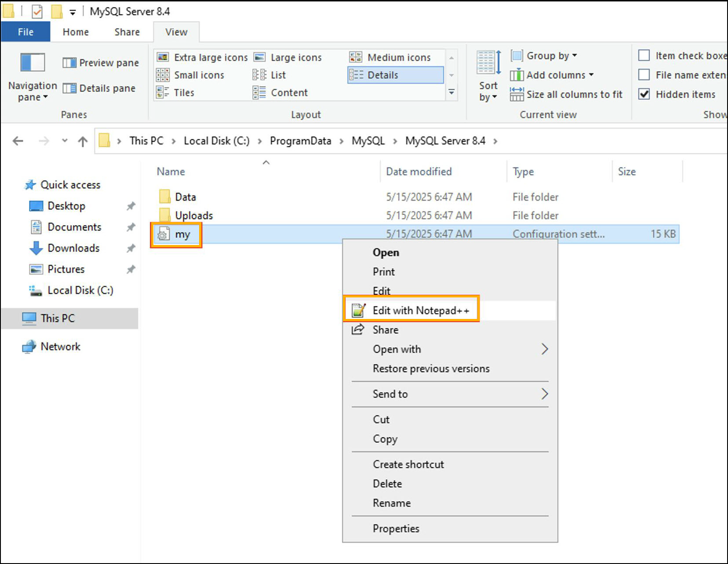Choose Edit with Notepad++ from context menu
728x564 pixels.
click(450, 311)
